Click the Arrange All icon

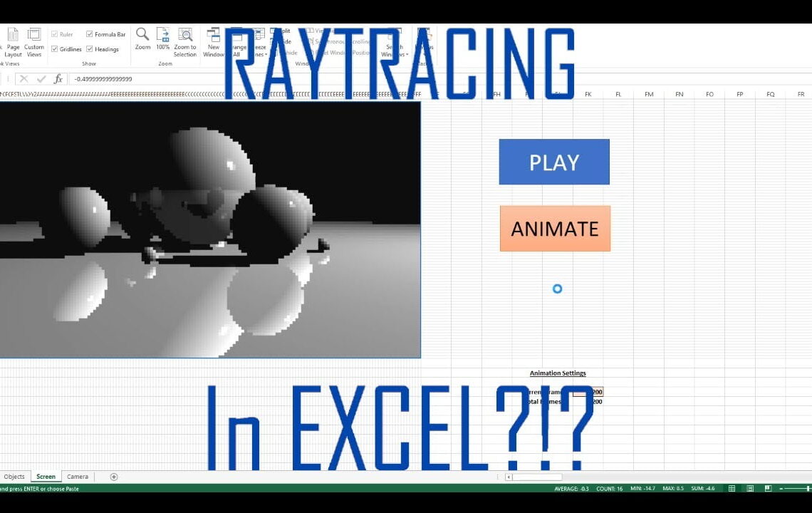237,43
